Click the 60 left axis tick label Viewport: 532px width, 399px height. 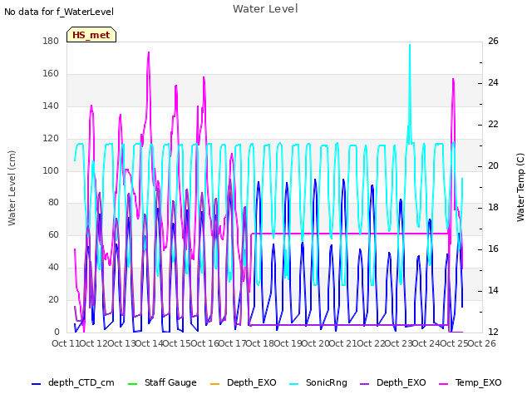click(53, 234)
